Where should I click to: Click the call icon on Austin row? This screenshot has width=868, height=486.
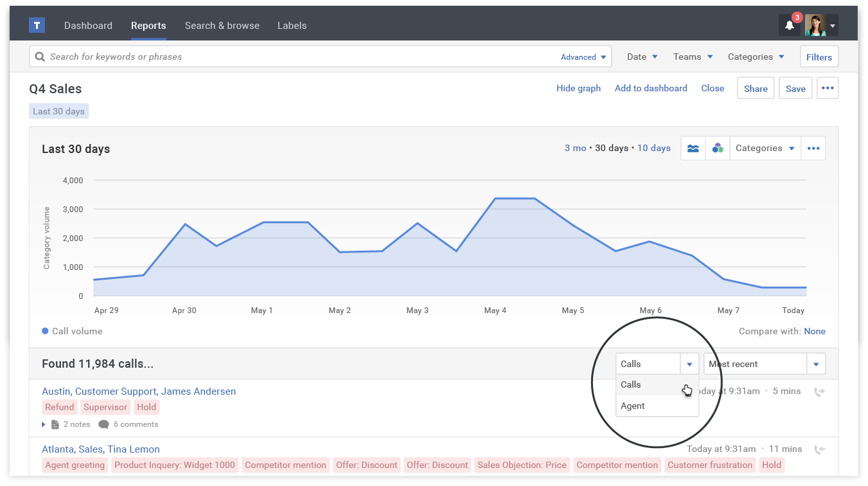pyautogui.click(x=819, y=392)
